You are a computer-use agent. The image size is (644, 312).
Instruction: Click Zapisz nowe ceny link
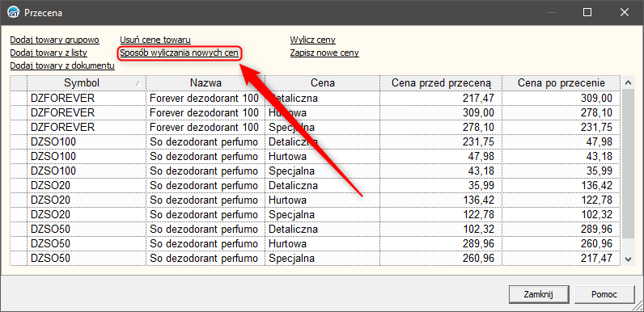pyautogui.click(x=324, y=53)
